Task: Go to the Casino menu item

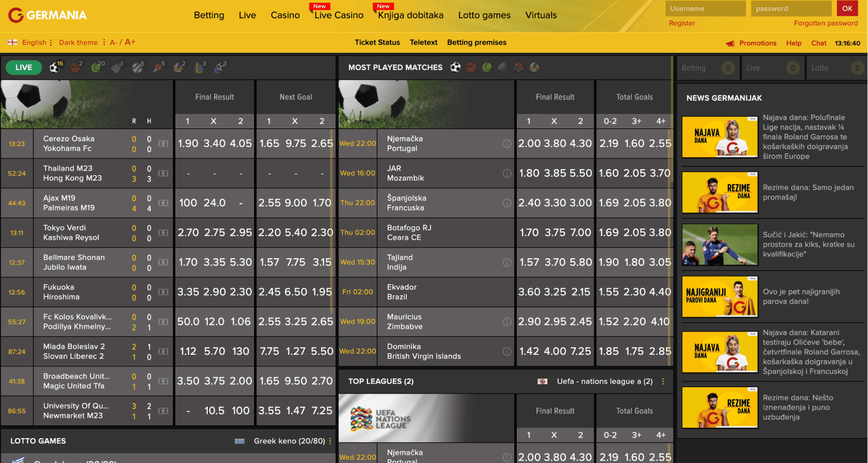Action: (285, 16)
